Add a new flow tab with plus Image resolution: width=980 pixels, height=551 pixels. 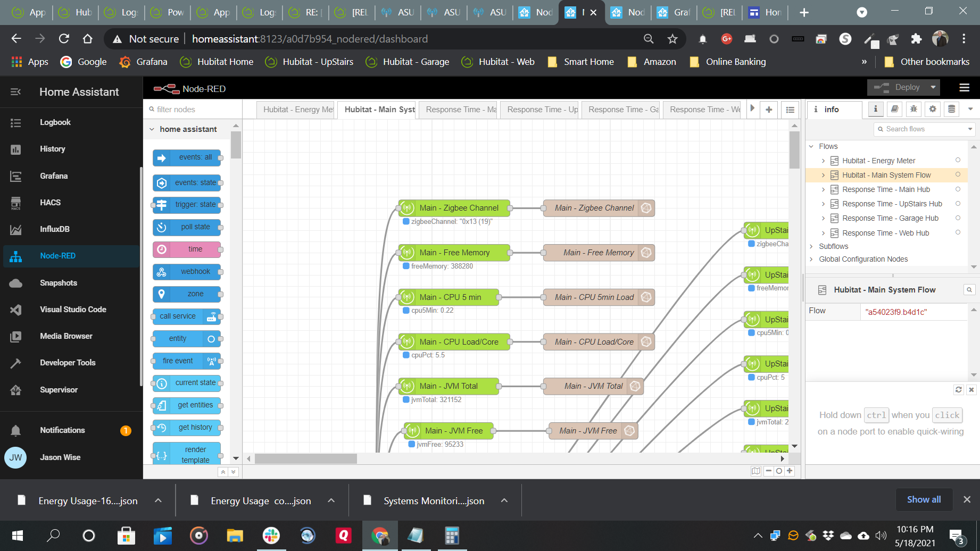(769, 110)
